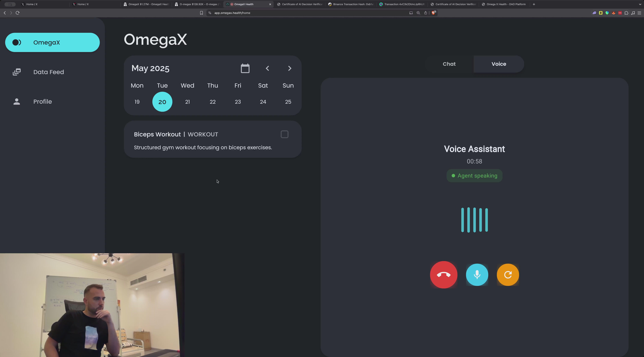
Task: Select the Voice tab
Action: 499,64
